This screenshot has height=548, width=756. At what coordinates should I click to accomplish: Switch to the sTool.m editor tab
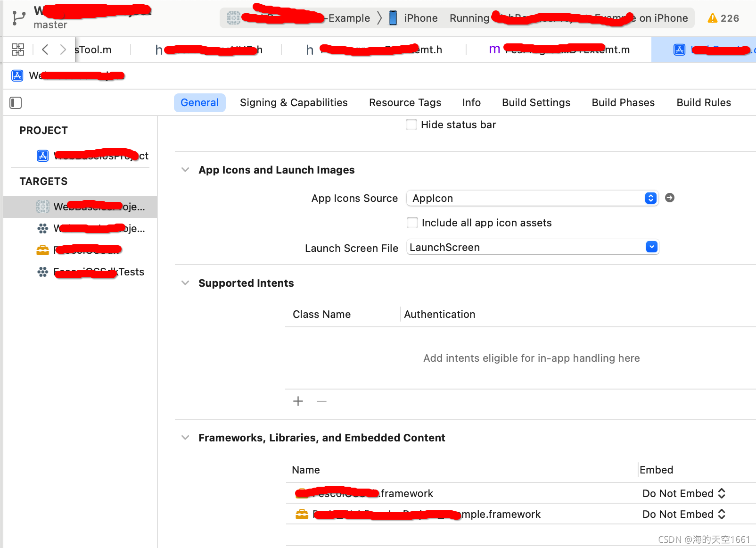pyautogui.click(x=93, y=50)
